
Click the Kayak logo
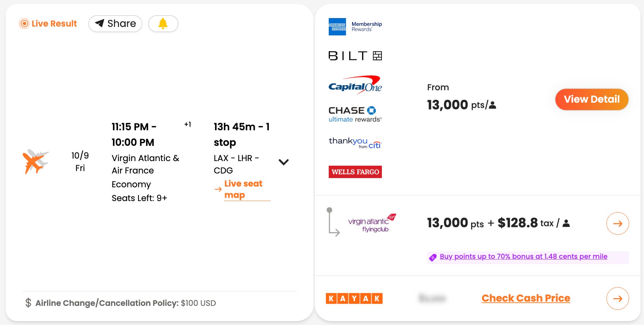pyautogui.click(x=354, y=298)
